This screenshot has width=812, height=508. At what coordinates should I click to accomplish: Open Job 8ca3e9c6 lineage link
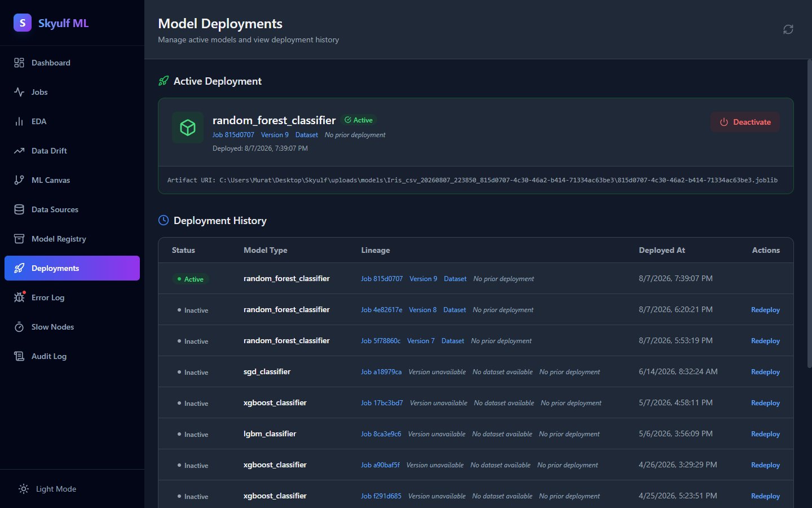click(381, 434)
